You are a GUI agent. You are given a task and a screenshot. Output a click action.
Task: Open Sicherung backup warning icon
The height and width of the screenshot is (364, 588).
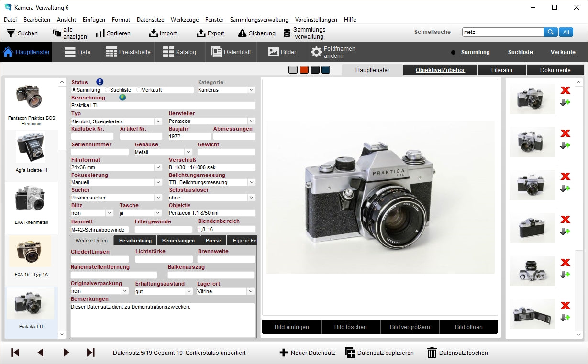242,33
